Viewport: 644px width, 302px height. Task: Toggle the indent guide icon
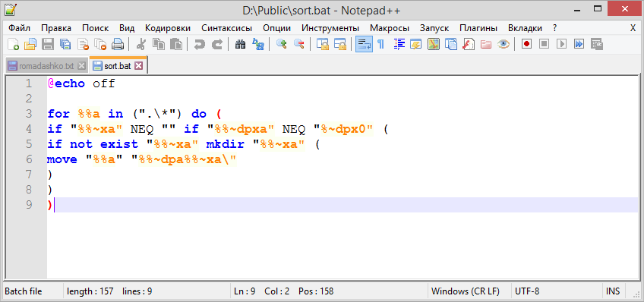[x=399, y=44]
